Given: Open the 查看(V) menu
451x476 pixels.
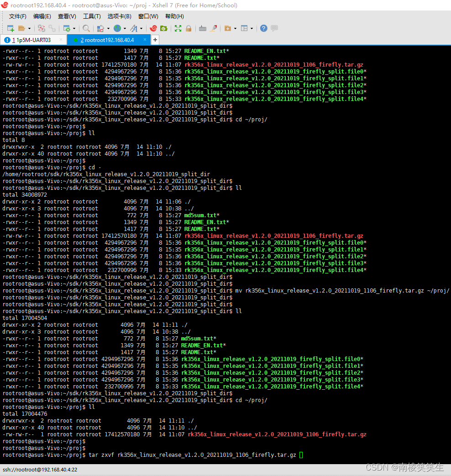Looking at the screenshot, I should [x=67, y=16].
